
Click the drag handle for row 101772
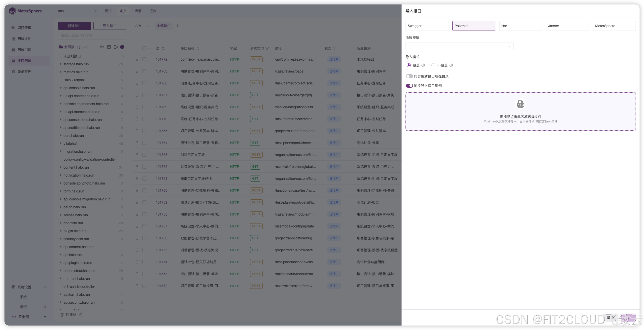click(137, 59)
